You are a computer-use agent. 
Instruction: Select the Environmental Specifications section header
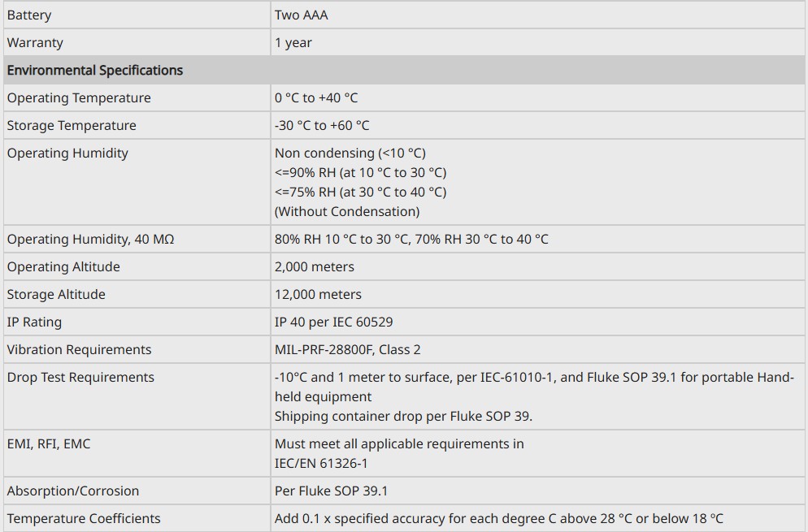coord(95,70)
